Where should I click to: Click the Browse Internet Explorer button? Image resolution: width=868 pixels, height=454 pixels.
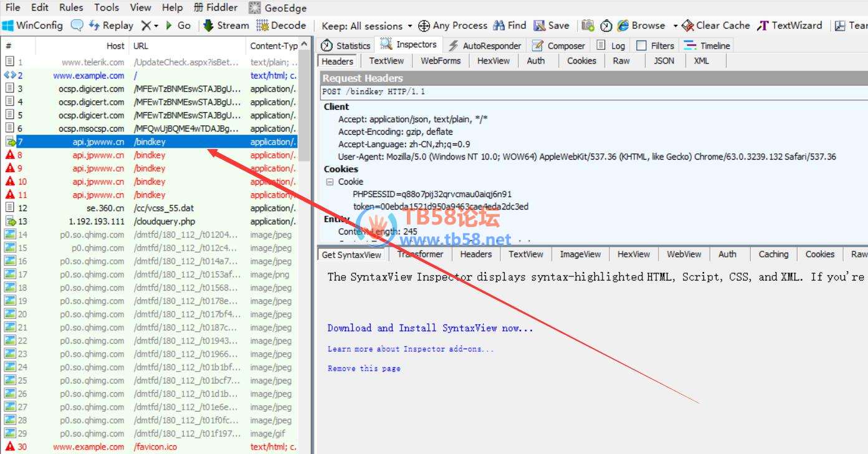pos(641,26)
